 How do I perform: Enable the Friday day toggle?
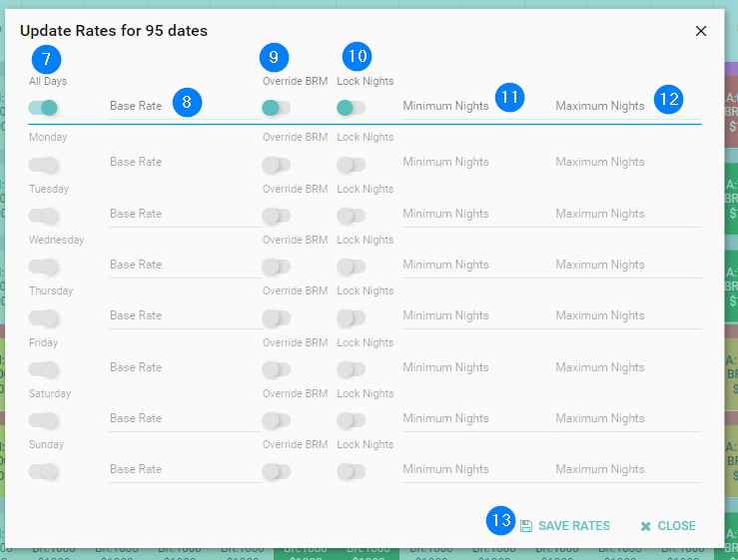coord(43,369)
